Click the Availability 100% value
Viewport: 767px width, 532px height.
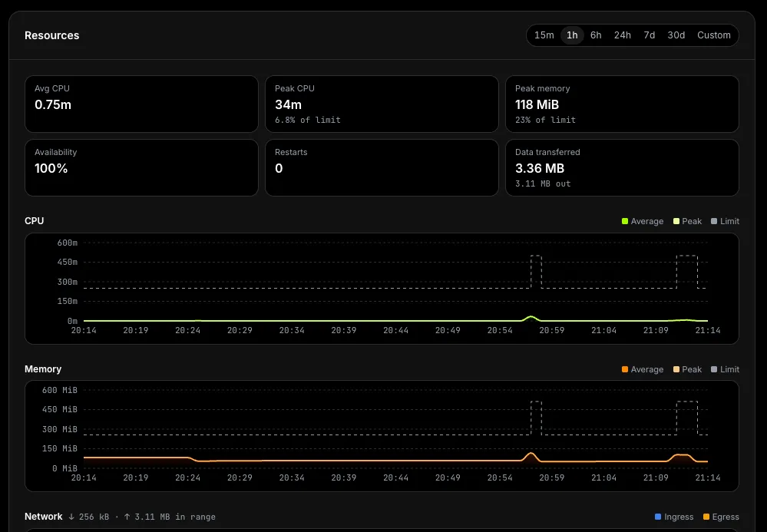51,168
